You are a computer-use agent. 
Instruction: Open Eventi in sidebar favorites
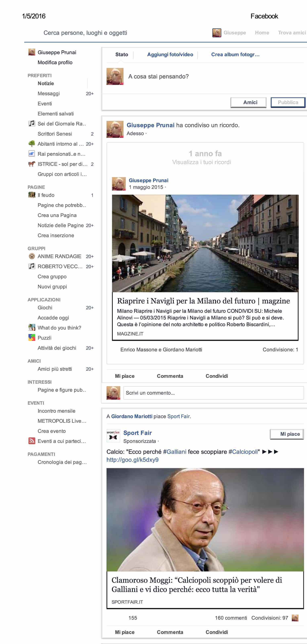(x=45, y=104)
